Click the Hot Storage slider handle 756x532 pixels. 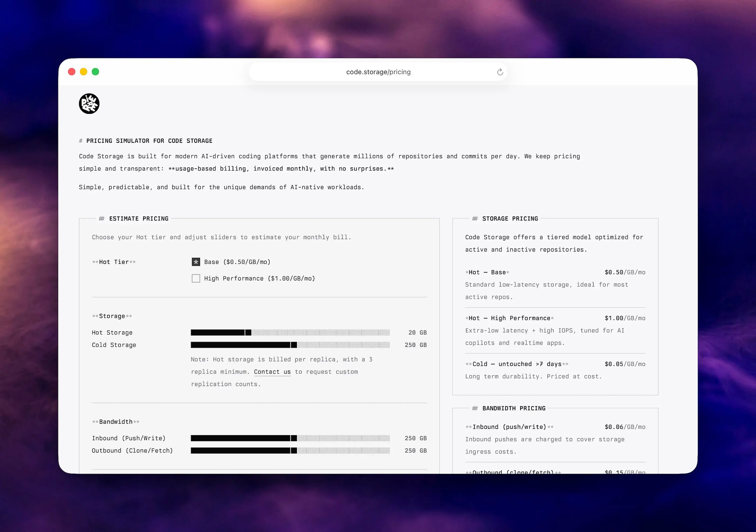(x=248, y=333)
